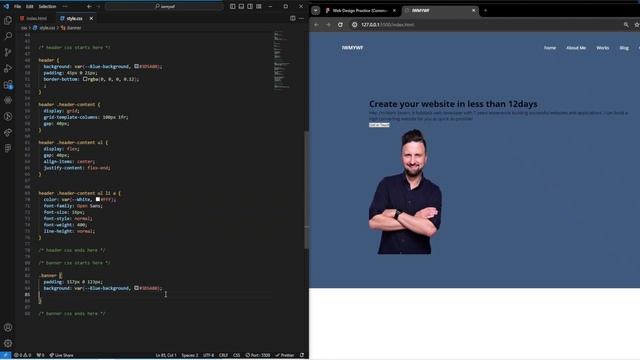Image resolution: width=640 pixels, height=360 pixels.
Task: Open the color swatch on the .banner background line
Action: point(136,288)
